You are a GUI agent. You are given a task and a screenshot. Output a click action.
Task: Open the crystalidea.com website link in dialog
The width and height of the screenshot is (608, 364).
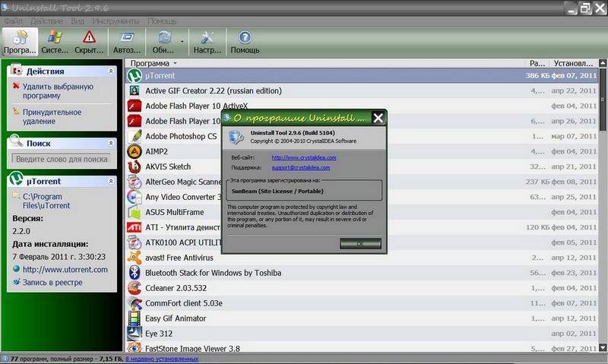click(x=304, y=157)
